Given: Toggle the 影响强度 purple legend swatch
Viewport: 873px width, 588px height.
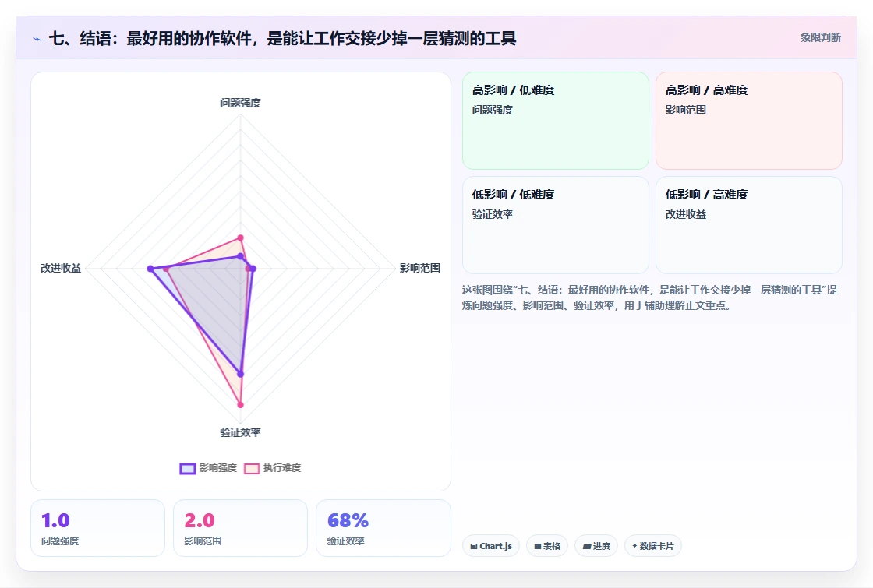Looking at the screenshot, I should tap(188, 468).
